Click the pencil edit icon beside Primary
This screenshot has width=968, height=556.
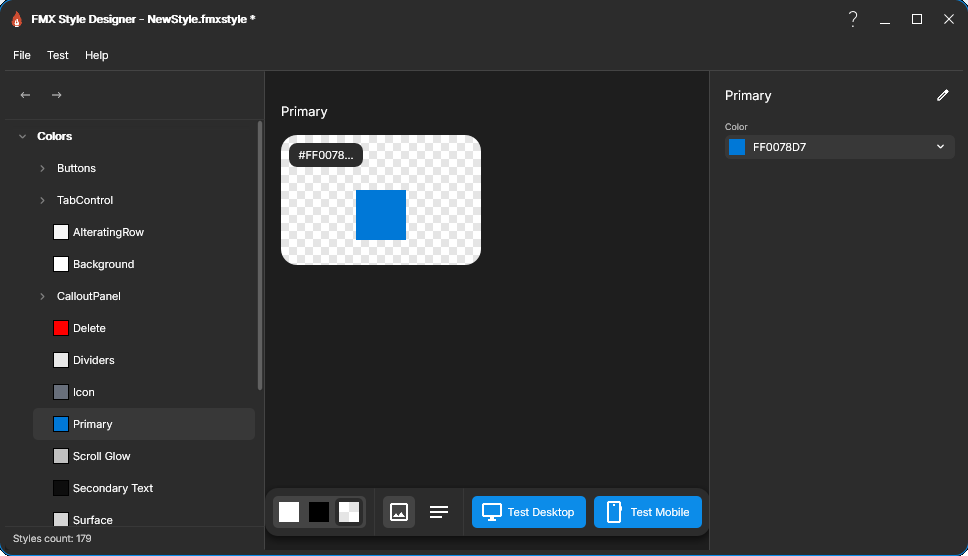click(943, 95)
